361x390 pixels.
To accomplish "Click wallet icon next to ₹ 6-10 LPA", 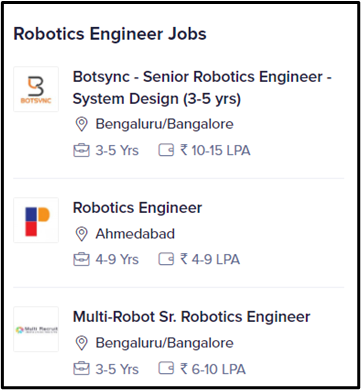I will point(166,369).
